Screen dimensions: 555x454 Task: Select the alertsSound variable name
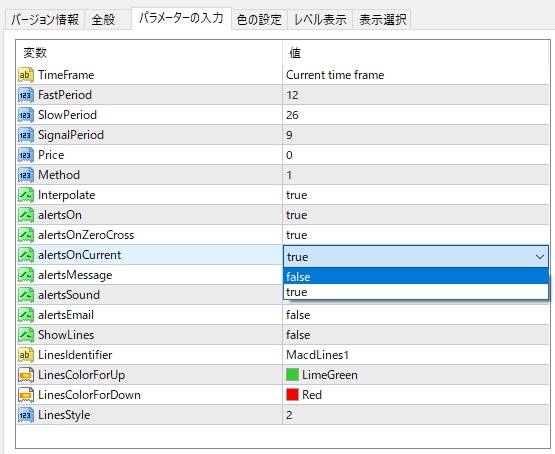click(69, 295)
